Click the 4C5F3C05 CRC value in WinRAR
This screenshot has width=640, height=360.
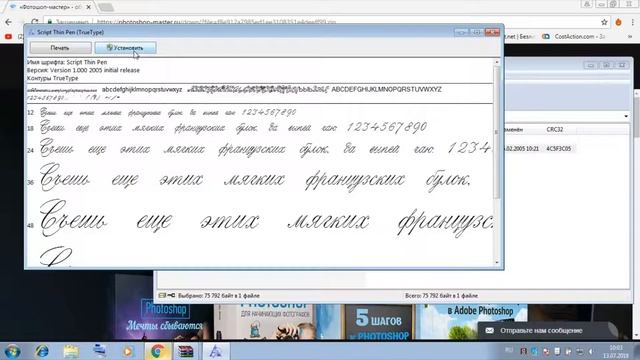pyautogui.click(x=559, y=149)
